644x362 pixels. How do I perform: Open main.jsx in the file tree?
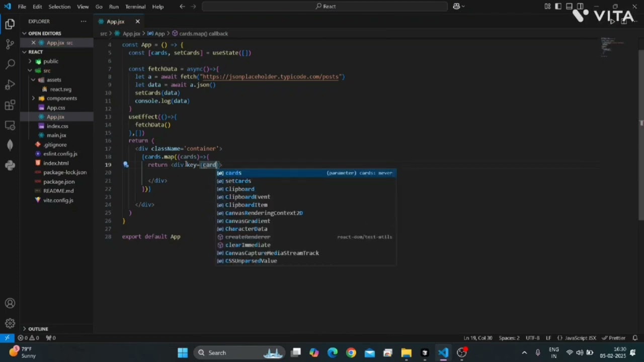56,135
